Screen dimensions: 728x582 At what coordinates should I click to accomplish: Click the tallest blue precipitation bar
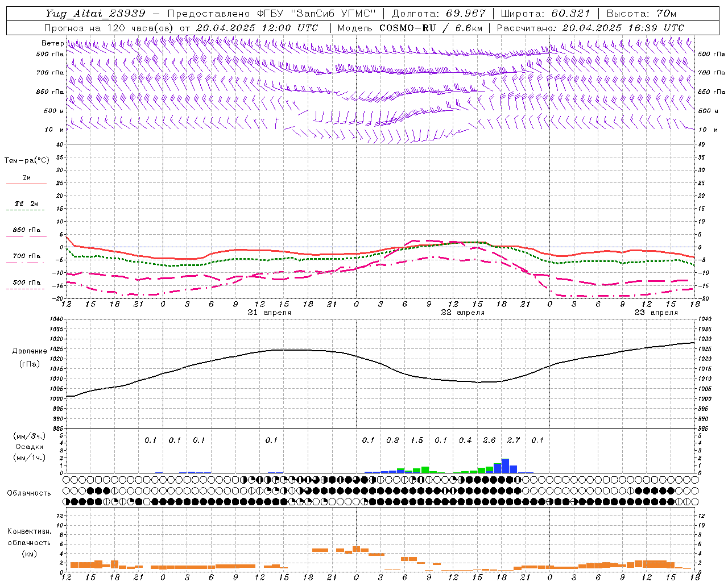coord(505,466)
